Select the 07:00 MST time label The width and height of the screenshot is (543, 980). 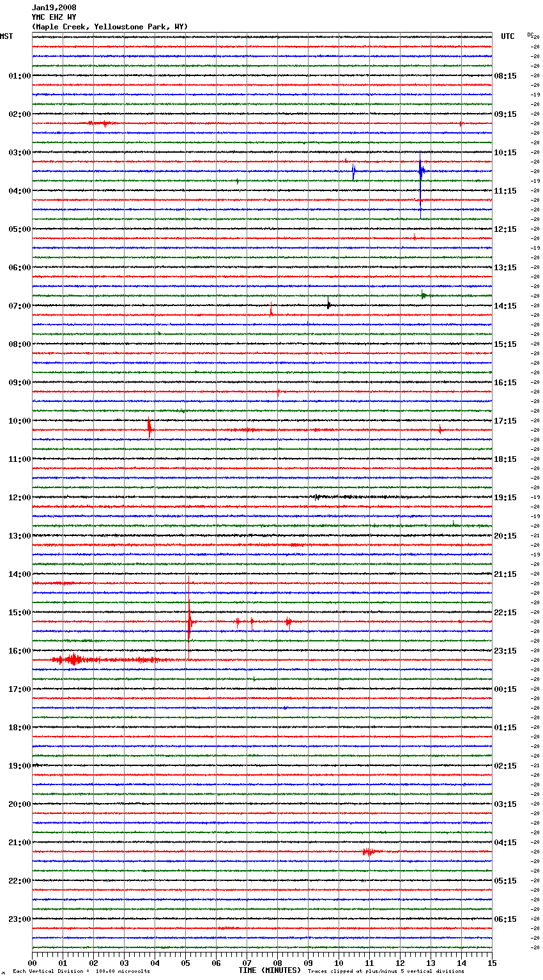19,306
